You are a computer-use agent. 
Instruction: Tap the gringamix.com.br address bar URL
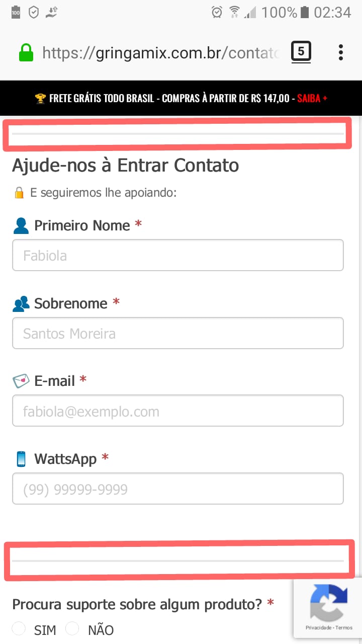point(160,52)
